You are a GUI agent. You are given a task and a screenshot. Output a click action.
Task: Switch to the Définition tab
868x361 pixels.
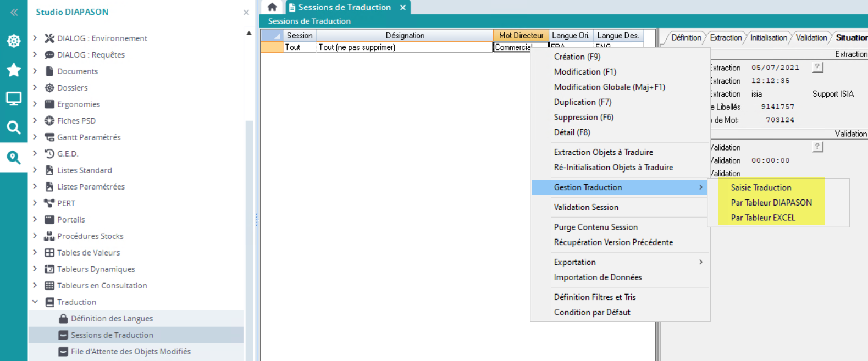(x=685, y=37)
